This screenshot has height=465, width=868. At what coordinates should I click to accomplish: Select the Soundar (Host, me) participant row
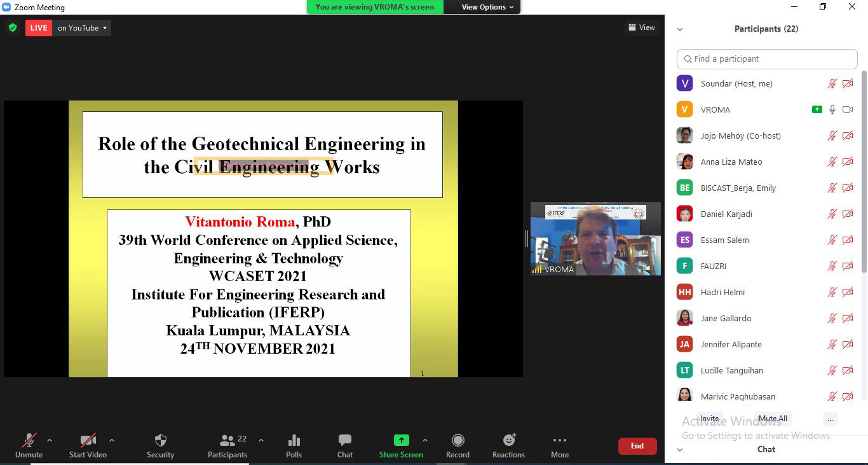(x=765, y=83)
